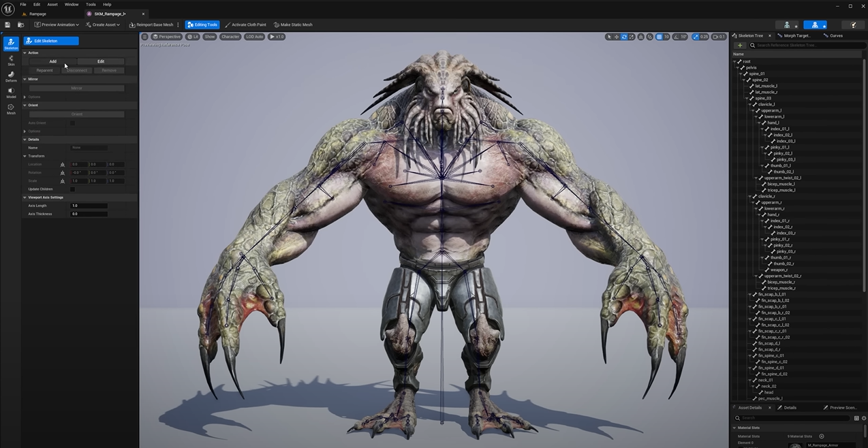Open the Create Asset dropdown
This screenshot has height=448, width=868.
(103, 25)
